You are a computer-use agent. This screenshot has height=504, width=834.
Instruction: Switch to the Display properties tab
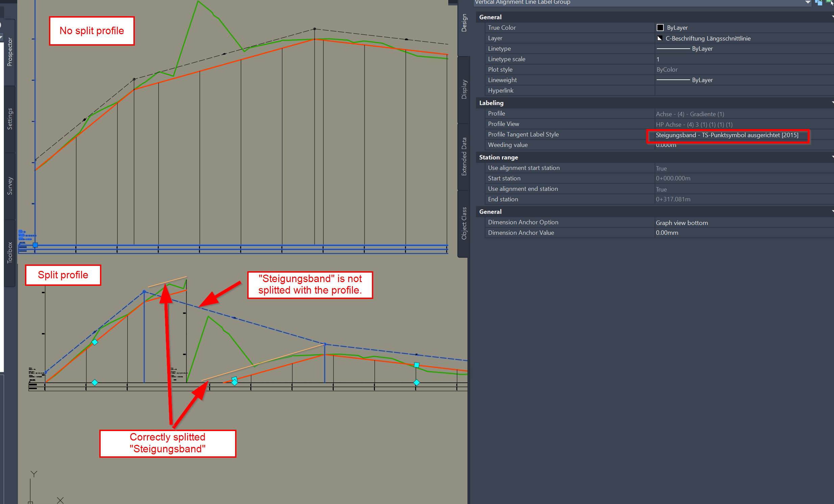(x=464, y=90)
